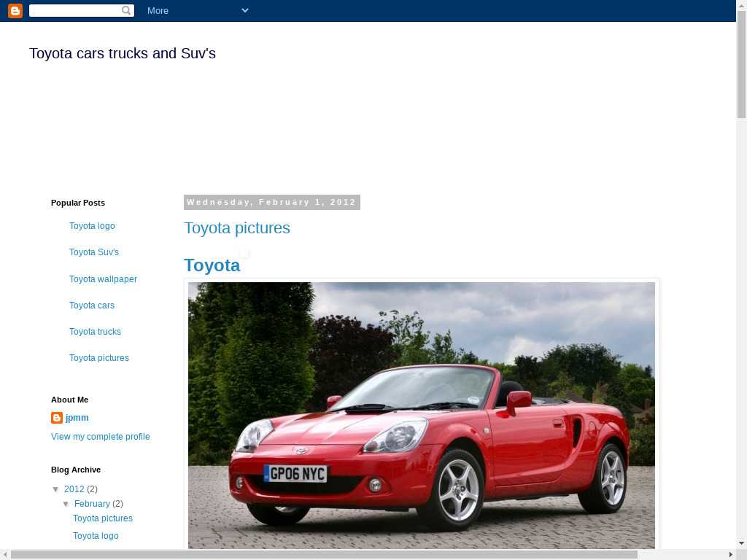Open the blog title Toyota cars trucks and Suv's

[123, 53]
